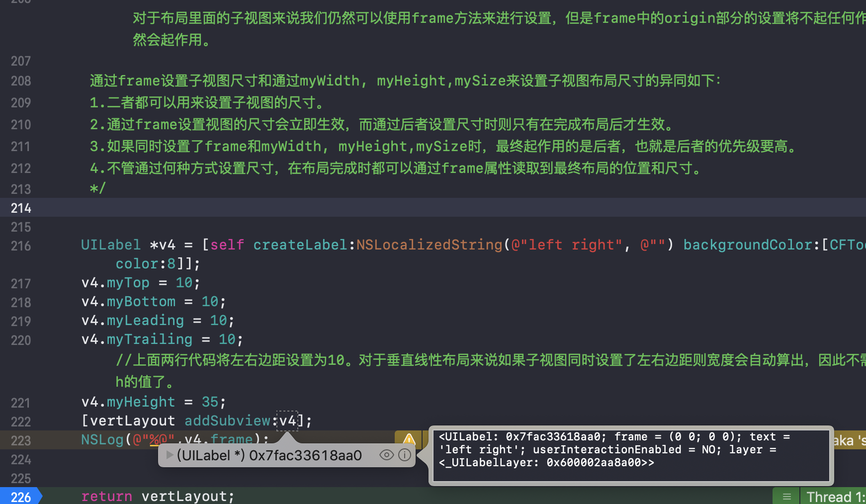Click the createLabel method call on line 216
866x504 pixels.
pos(300,245)
